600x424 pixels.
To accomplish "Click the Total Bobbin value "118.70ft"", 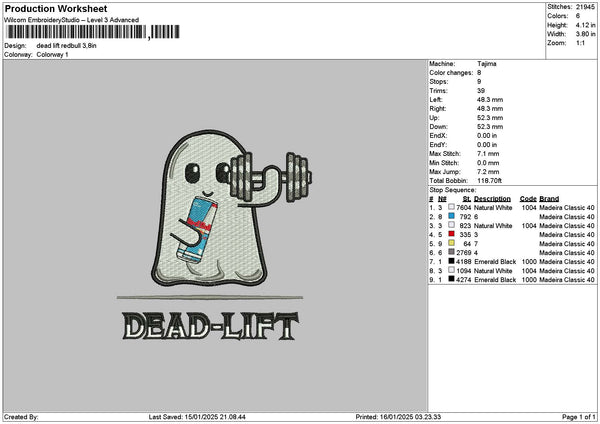I will point(489,181).
